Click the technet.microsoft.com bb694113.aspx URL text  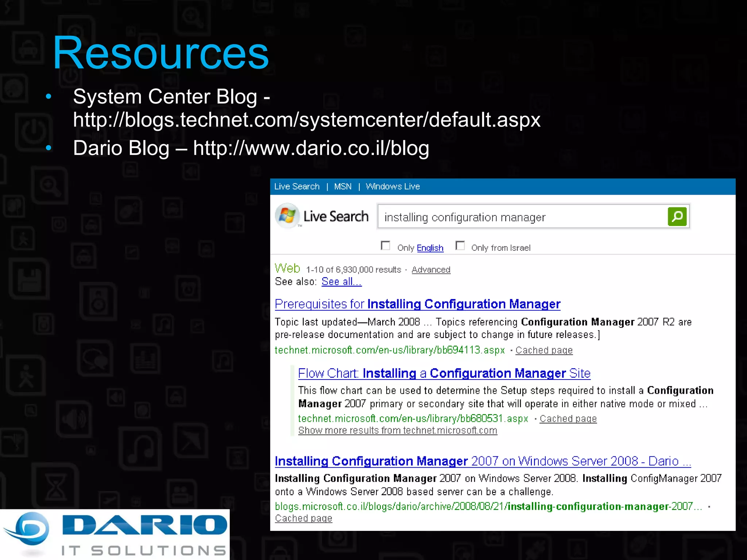pos(390,350)
